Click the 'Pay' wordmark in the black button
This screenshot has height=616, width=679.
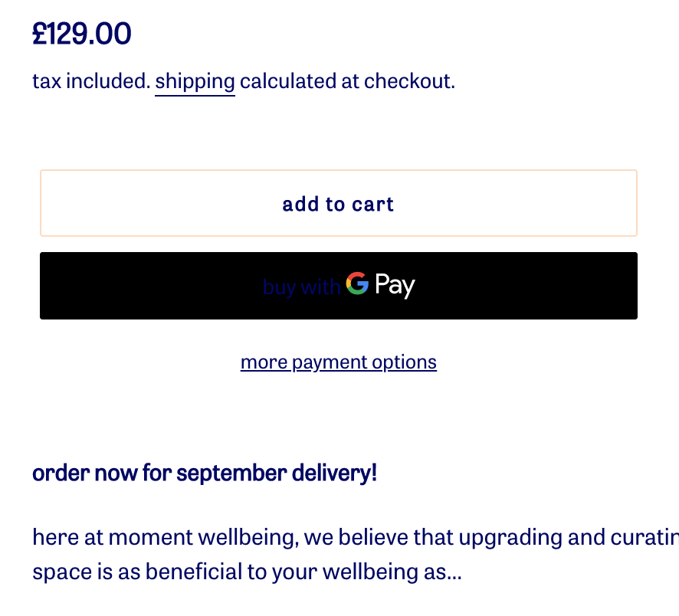395,286
